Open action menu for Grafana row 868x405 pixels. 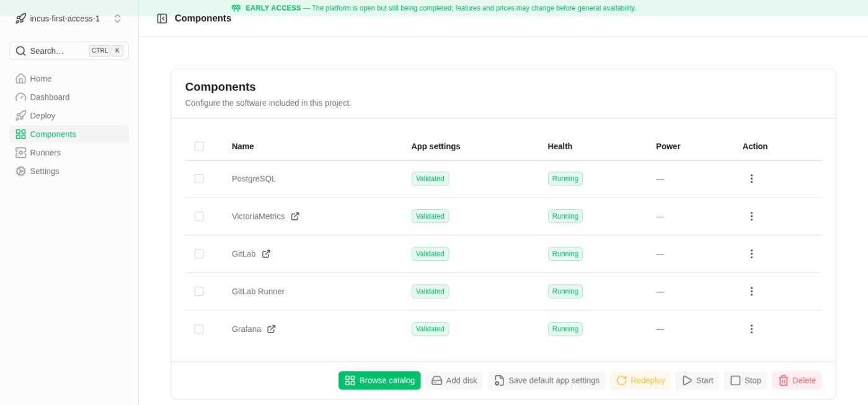pos(751,329)
